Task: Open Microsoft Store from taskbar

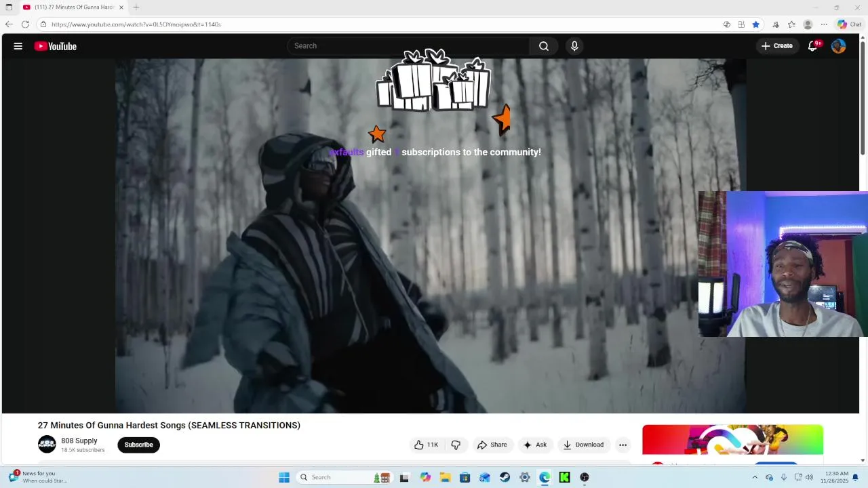Action: 465,477
